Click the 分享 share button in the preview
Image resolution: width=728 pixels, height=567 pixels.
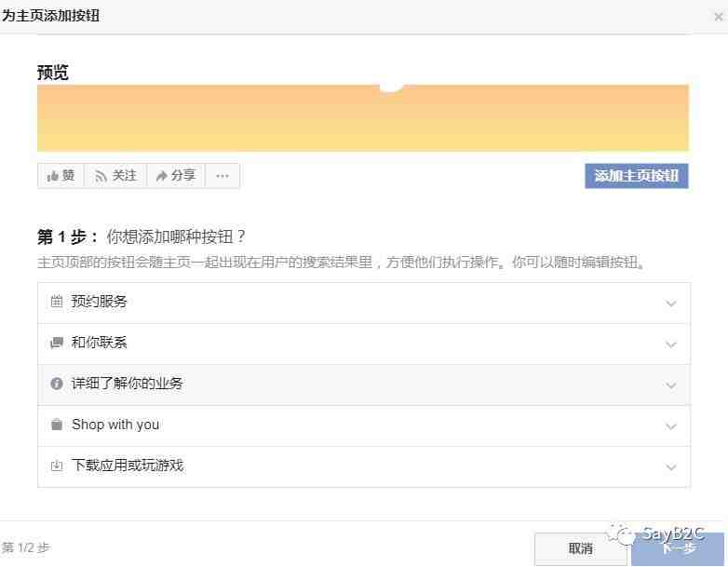pyautogui.click(x=176, y=176)
